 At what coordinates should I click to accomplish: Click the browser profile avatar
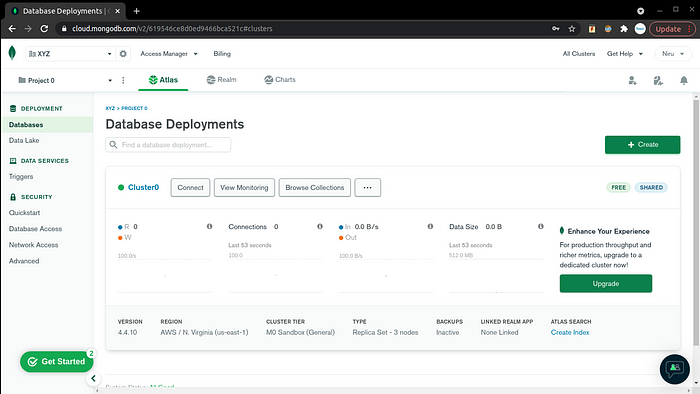[640, 29]
